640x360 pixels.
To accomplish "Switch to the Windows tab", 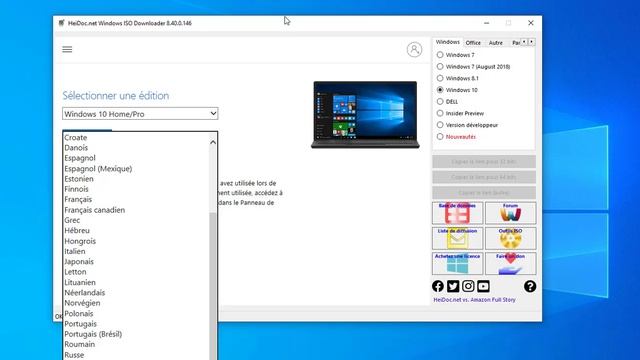I will coord(447,42).
